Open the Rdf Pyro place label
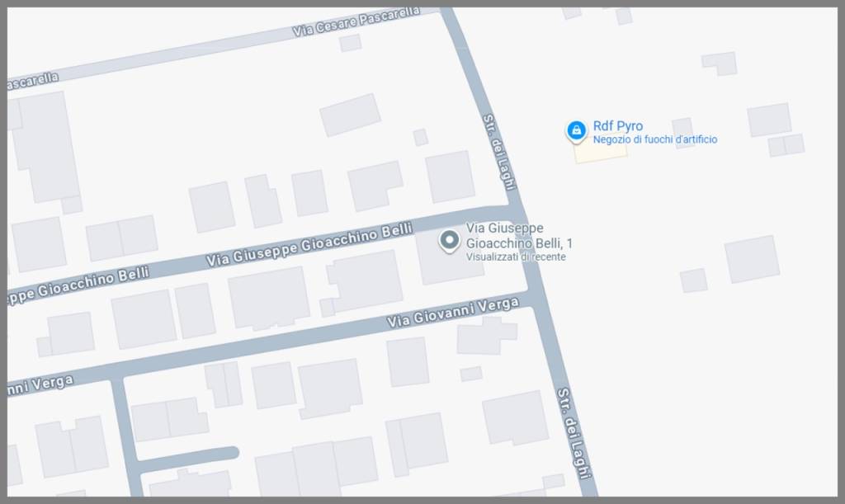Screen dimensions: 845x504 [617, 126]
